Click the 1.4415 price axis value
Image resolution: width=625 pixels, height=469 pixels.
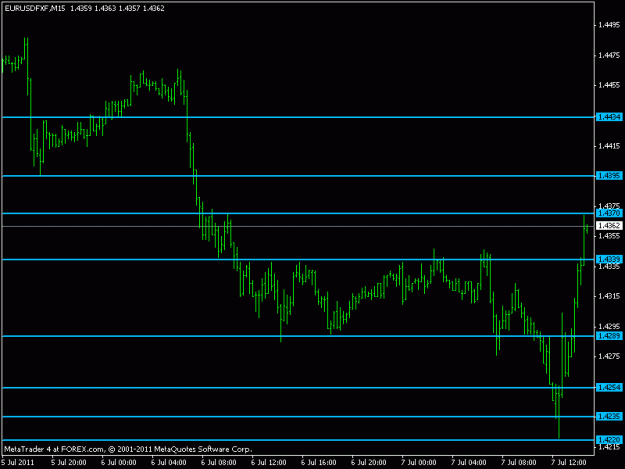coord(609,146)
